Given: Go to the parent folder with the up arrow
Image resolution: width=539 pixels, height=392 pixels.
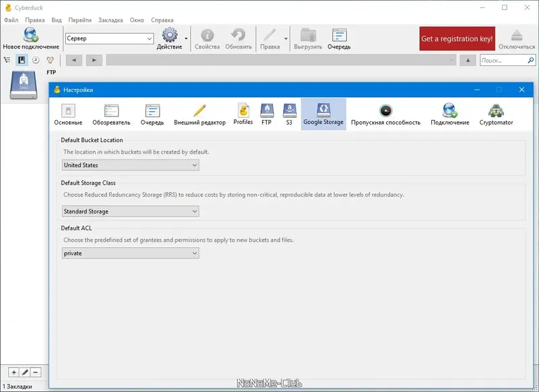Looking at the screenshot, I should coord(468,60).
